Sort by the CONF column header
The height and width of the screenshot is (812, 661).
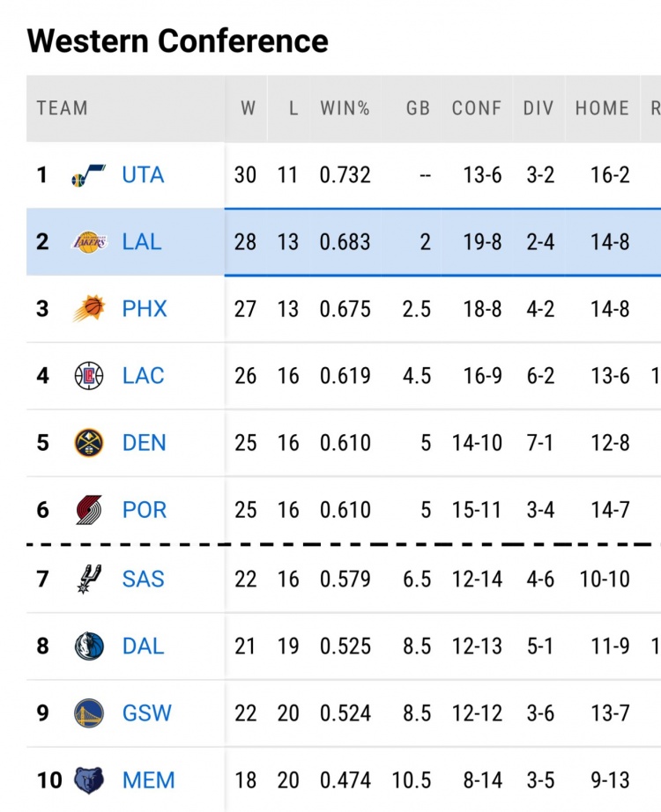pos(477,108)
